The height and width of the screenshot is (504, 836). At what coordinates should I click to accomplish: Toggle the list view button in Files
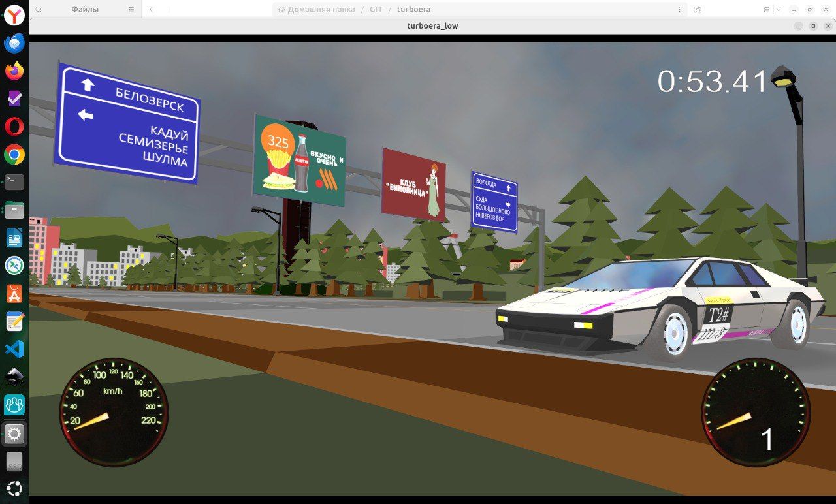click(767, 10)
